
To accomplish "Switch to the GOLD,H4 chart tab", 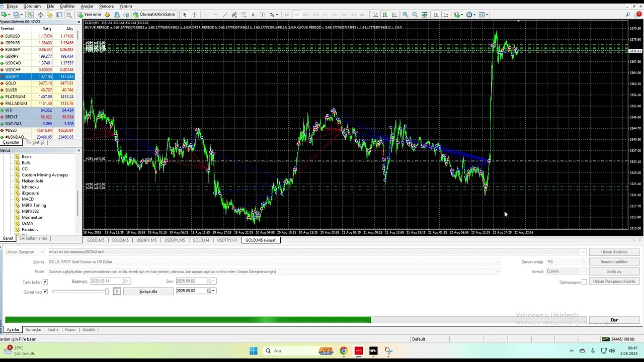I will [201, 240].
